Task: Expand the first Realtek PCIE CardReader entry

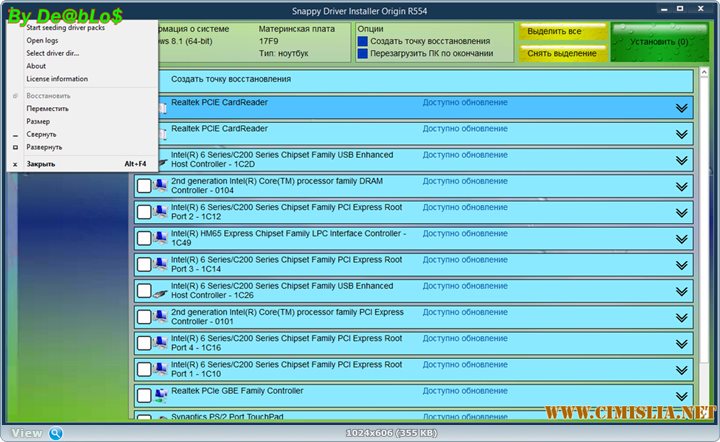Action: pos(682,108)
